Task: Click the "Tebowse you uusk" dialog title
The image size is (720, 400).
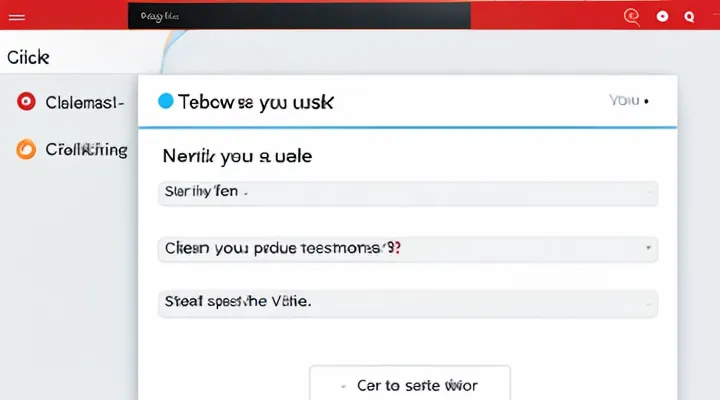Action: tap(256, 102)
